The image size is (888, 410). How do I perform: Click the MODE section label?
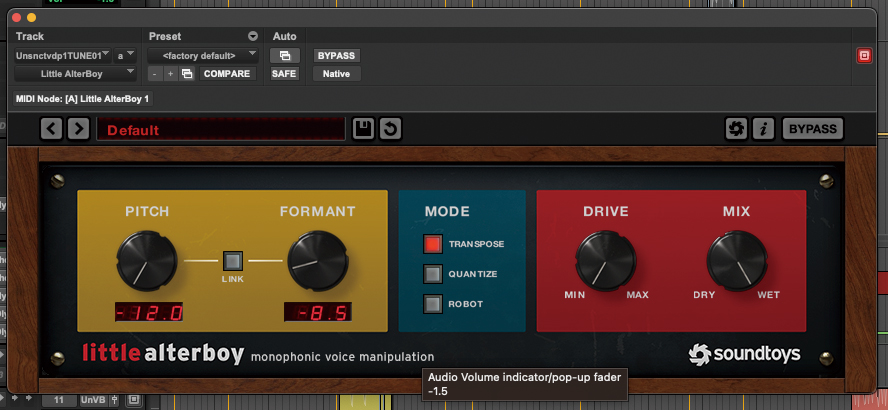(447, 212)
